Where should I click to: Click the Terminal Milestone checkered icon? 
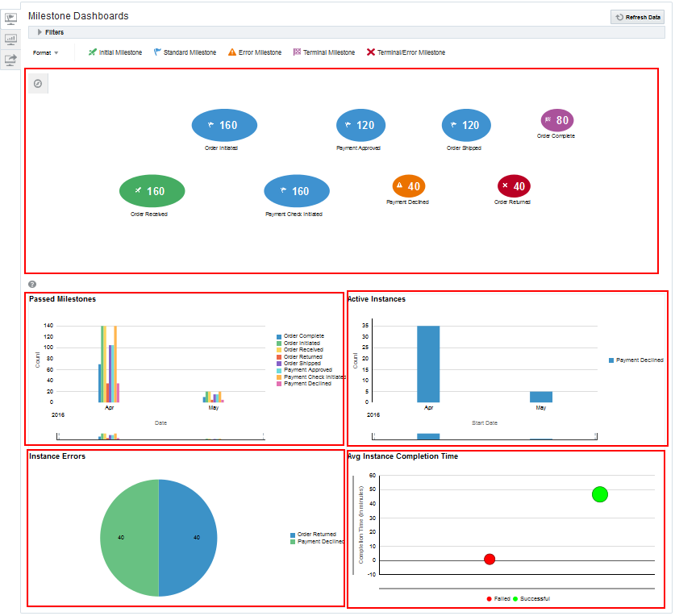click(x=297, y=52)
